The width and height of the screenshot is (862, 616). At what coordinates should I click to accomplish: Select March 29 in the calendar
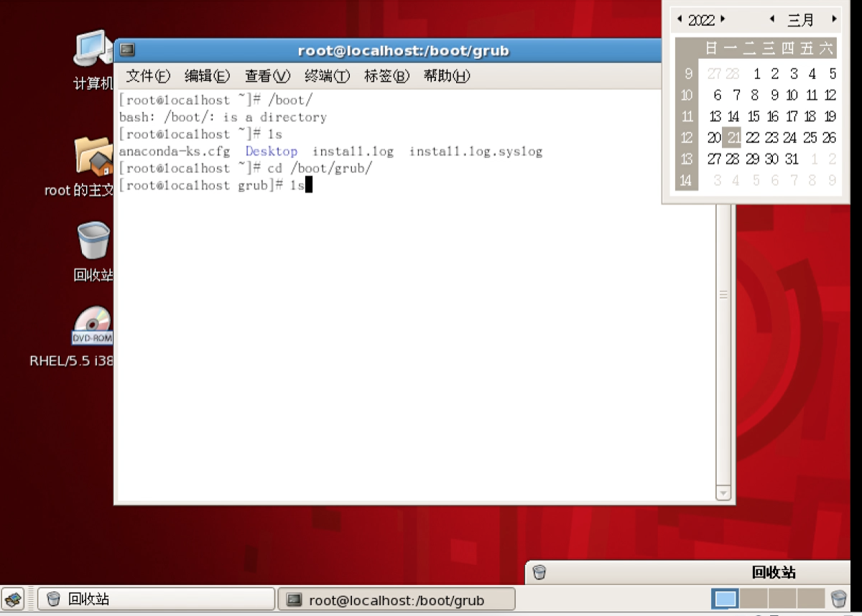[x=752, y=159]
